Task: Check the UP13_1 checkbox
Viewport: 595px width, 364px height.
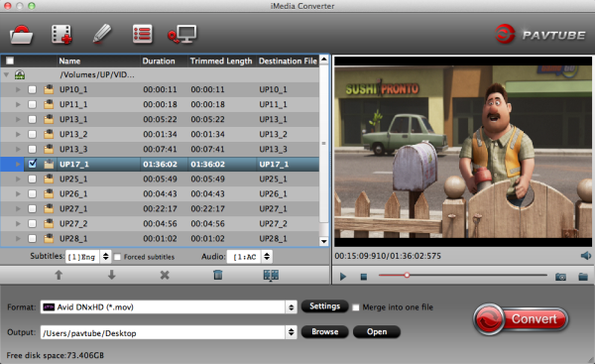Action: 33,119
